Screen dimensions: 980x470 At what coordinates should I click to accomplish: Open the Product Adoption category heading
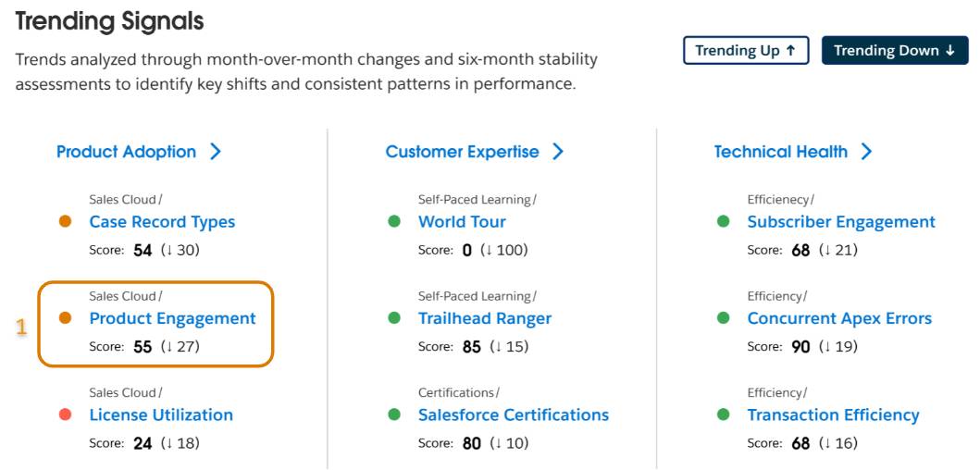126,152
